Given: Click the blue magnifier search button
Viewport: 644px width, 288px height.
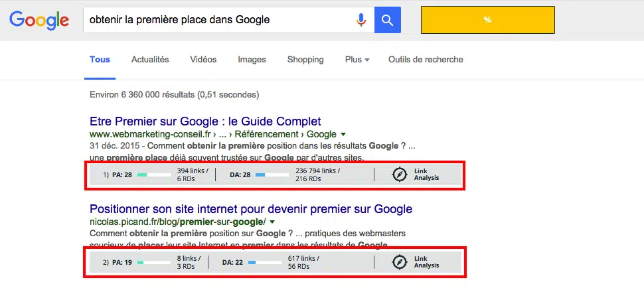Looking at the screenshot, I should (387, 20).
